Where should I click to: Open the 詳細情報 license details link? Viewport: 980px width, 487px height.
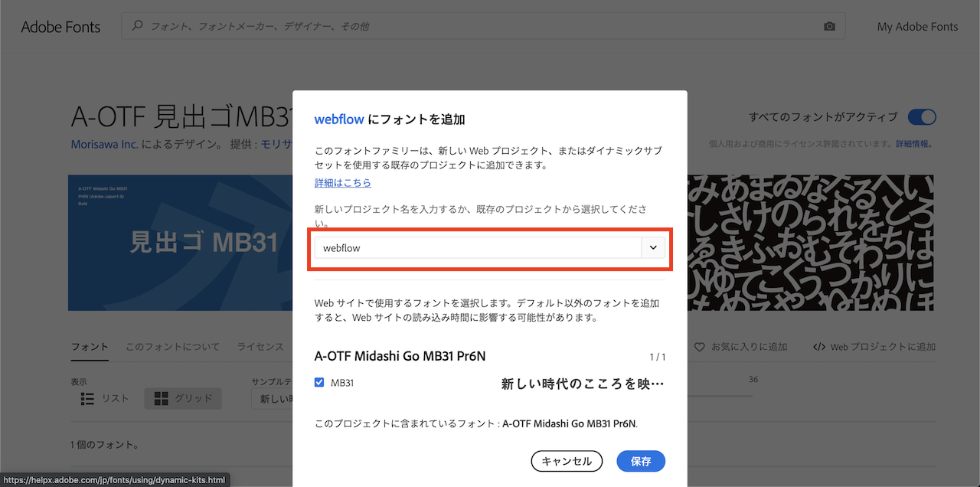point(913,144)
